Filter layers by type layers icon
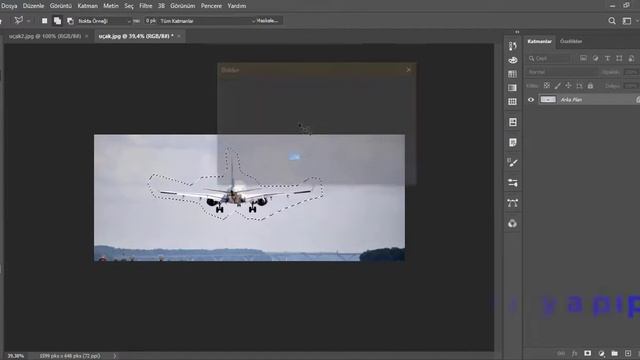Image resolution: width=640 pixels, height=360 pixels. (x=607, y=58)
